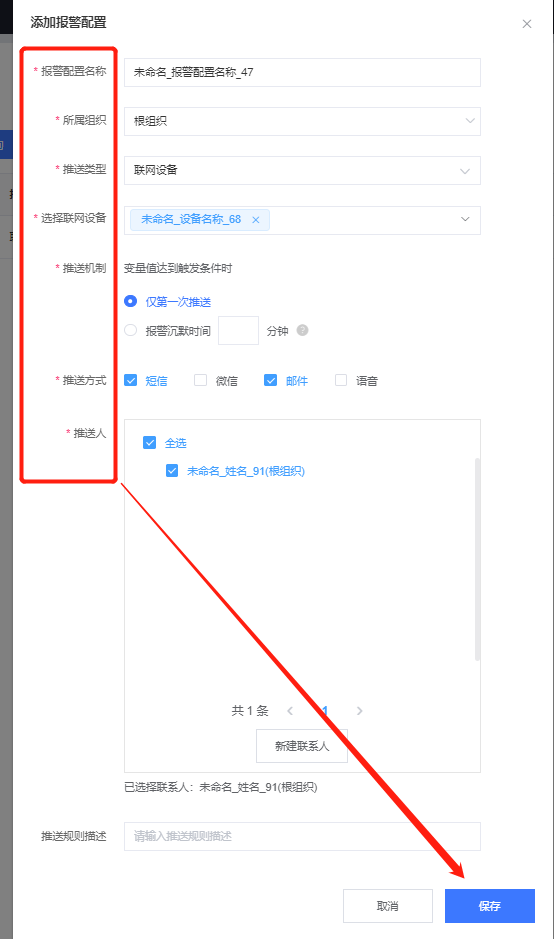Image resolution: width=554 pixels, height=939 pixels.
Task: Click the 取消 button
Action: click(388, 906)
